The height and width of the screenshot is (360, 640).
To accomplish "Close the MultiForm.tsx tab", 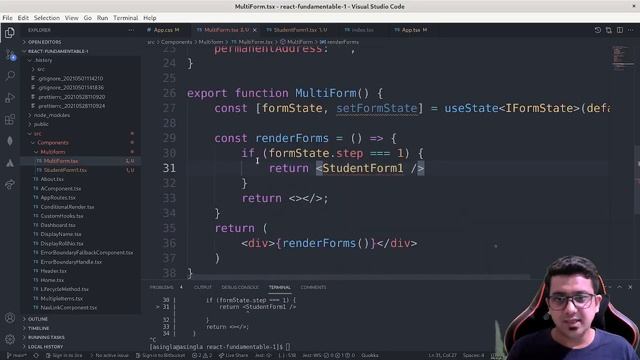I will click(255, 30).
